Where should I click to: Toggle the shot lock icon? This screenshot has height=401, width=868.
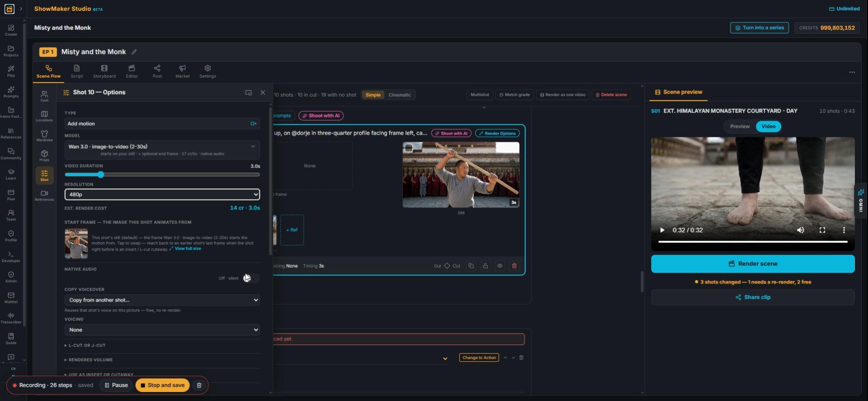coord(485,266)
